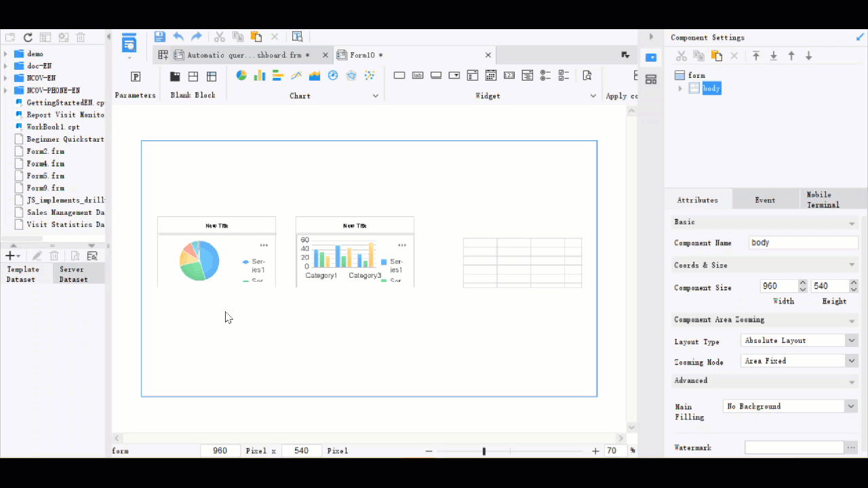Screen dimensions: 868x488
Task: Insert a date picker widget
Action: click(x=491, y=75)
